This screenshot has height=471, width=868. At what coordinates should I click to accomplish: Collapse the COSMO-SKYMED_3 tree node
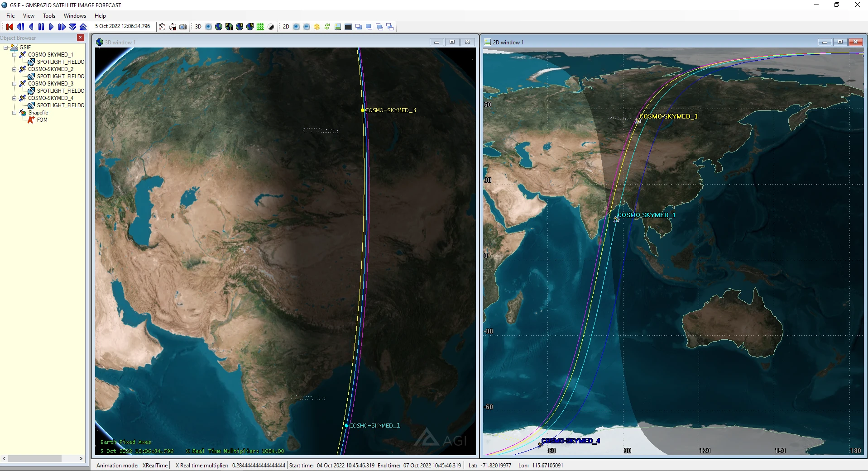[x=14, y=84]
